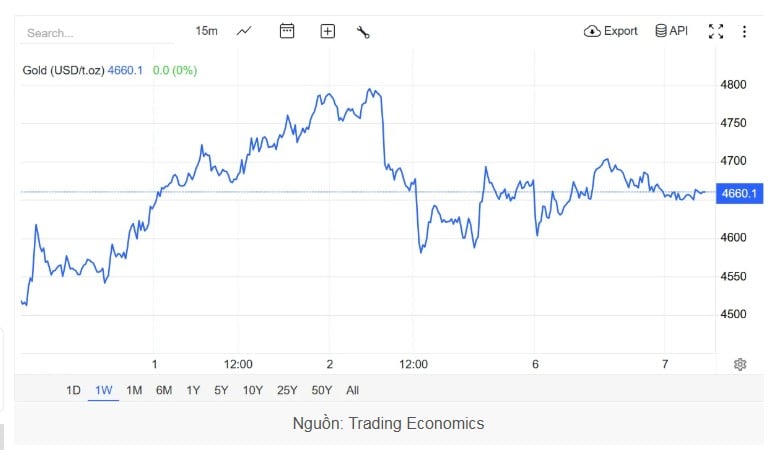Show All historical data range
This screenshot has height=450, width=778.
point(352,390)
